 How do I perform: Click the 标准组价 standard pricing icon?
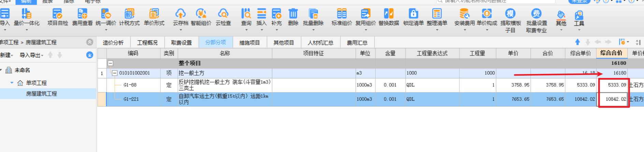tap(342, 14)
